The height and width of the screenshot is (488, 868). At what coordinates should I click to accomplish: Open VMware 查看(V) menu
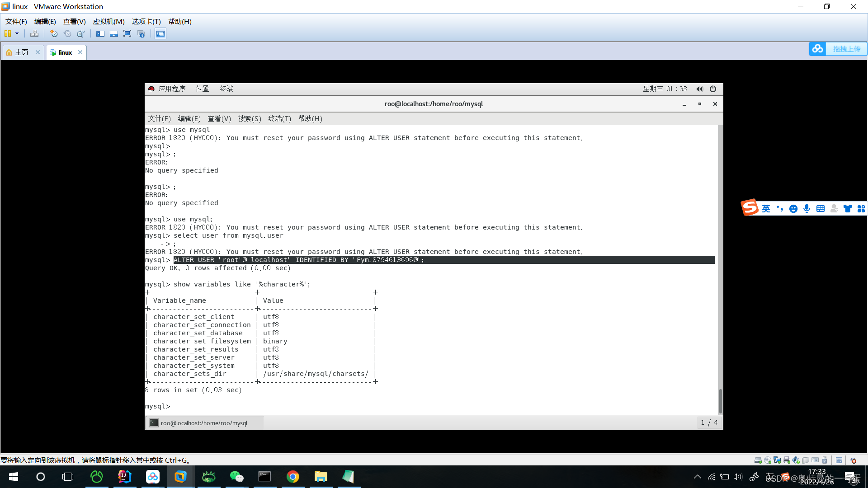coord(75,21)
